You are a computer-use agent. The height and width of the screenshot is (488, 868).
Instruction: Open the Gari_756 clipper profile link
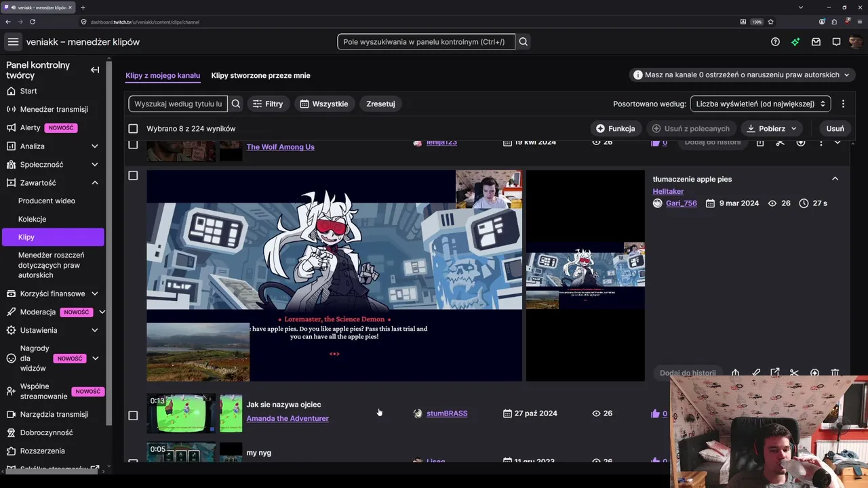(x=682, y=203)
